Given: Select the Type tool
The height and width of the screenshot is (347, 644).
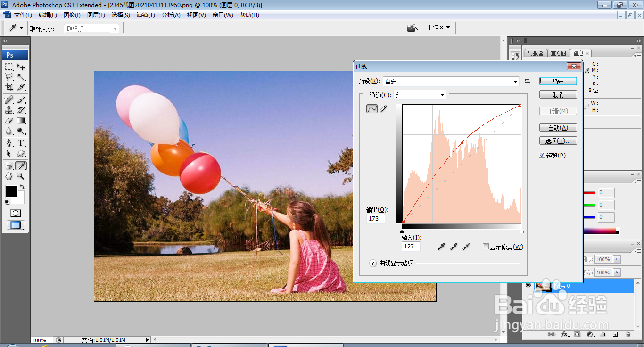Looking at the screenshot, I should 21,143.
